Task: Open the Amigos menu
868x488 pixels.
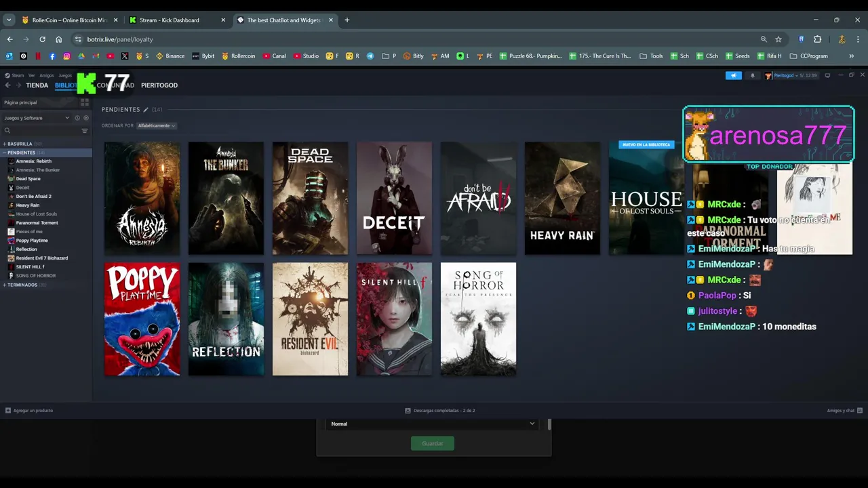Action: point(47,75)
